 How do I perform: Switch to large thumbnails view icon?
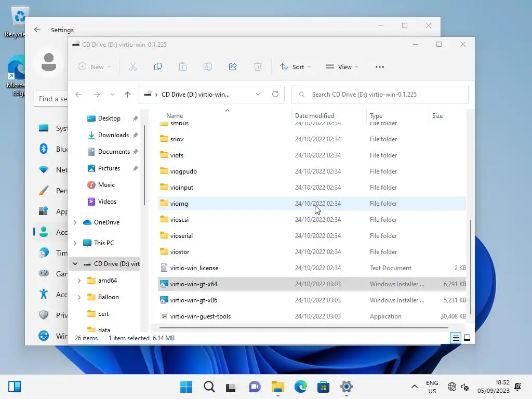(467, 338)
